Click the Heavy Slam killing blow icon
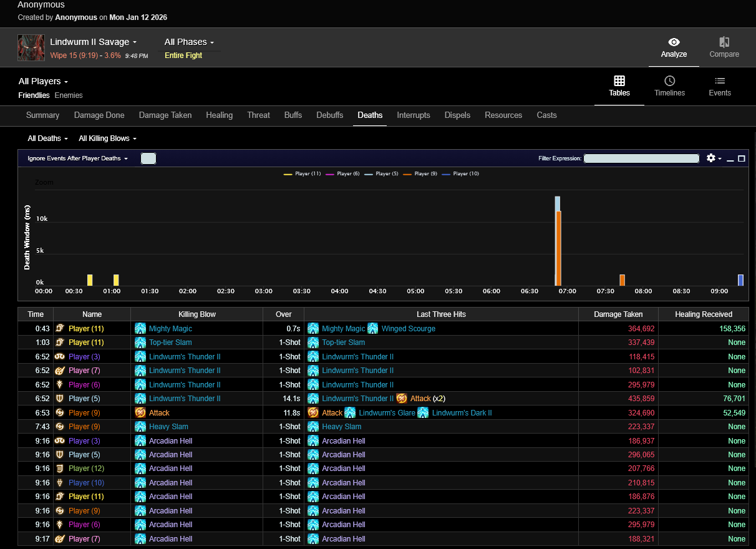 [x=140, y=427]
